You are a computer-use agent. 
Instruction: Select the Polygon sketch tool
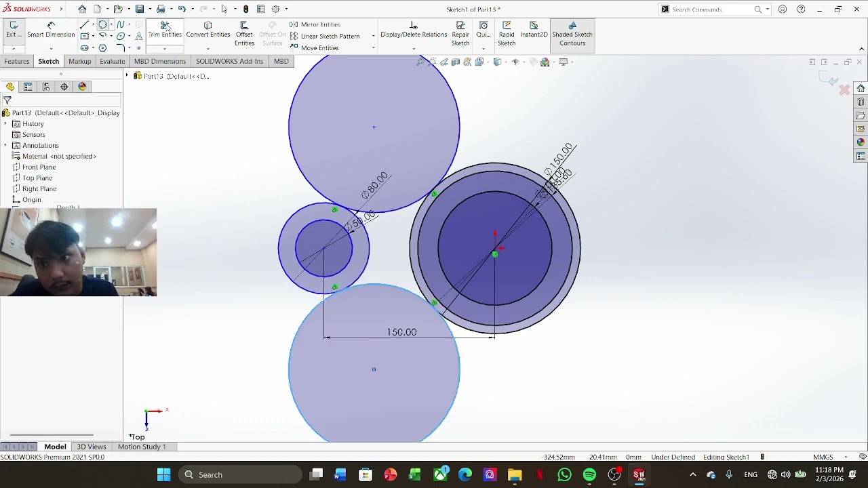103,48
